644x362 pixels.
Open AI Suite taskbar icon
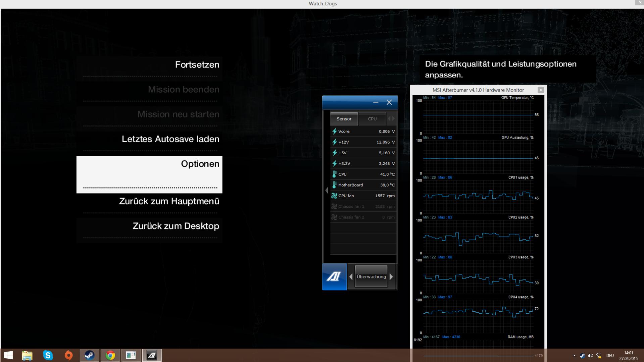pos(152,355)
